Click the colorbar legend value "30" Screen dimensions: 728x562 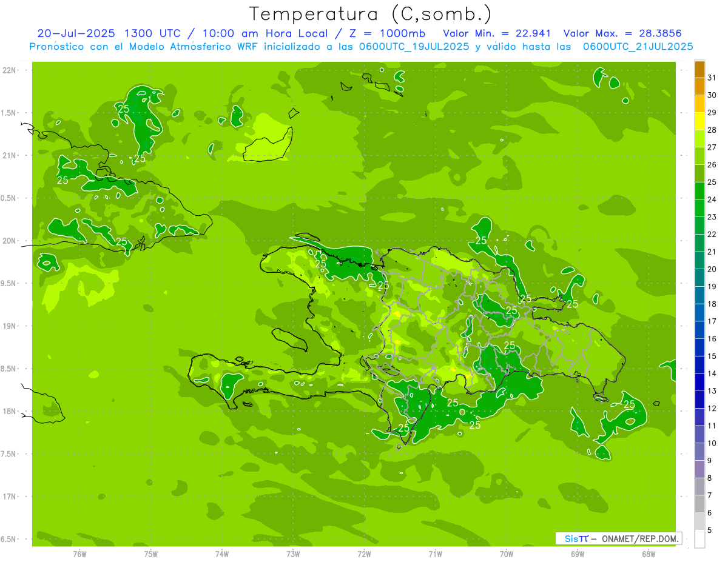click(x=712, y=95)
